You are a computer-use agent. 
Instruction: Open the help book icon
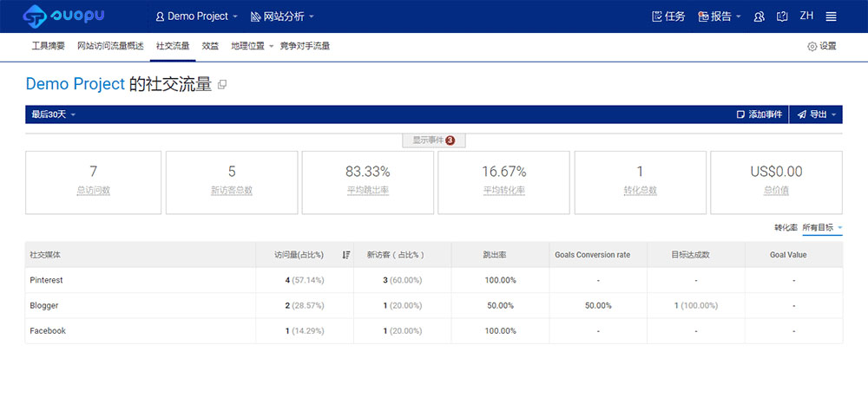click(x=782, y=16)
